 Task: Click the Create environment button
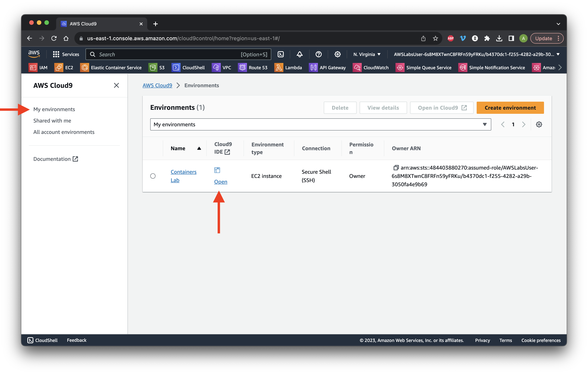coord(510,108)
